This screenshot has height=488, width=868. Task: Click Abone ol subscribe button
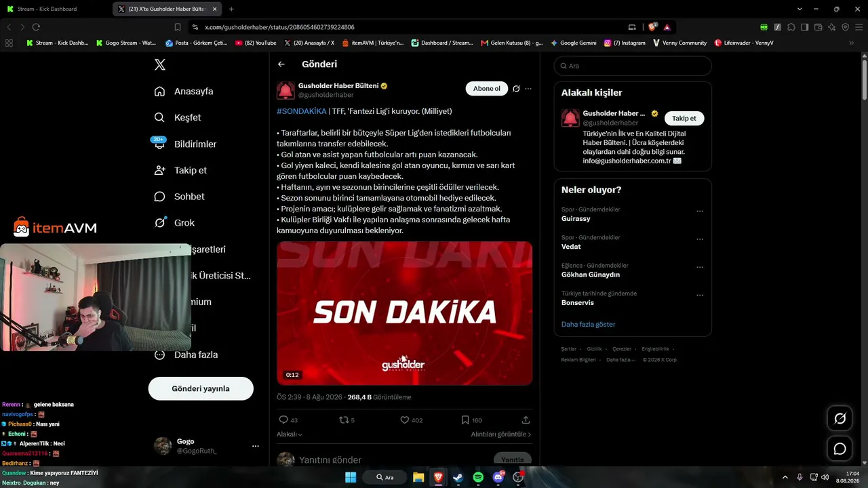(x=487, y=89)
